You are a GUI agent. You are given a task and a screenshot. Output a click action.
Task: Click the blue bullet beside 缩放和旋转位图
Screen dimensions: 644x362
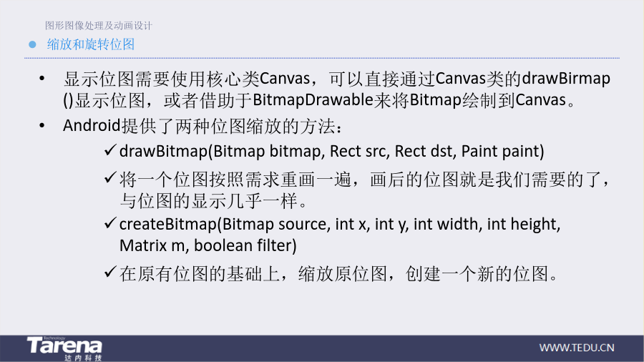[32, 44]
